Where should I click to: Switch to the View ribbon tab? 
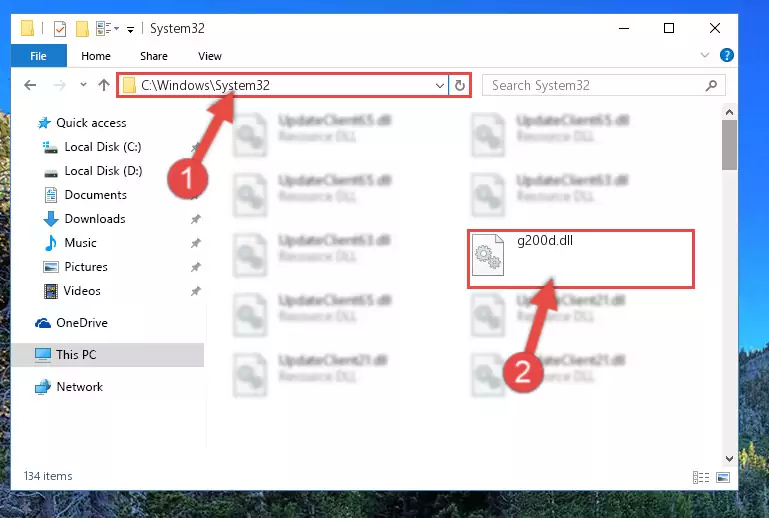coord(209,56)
